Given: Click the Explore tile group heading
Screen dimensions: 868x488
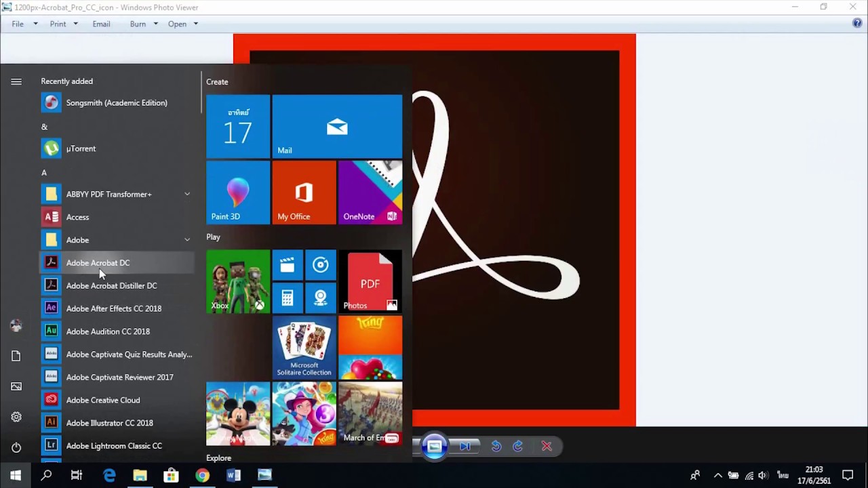Looking at the screenshot, I should tap(218, 458).
